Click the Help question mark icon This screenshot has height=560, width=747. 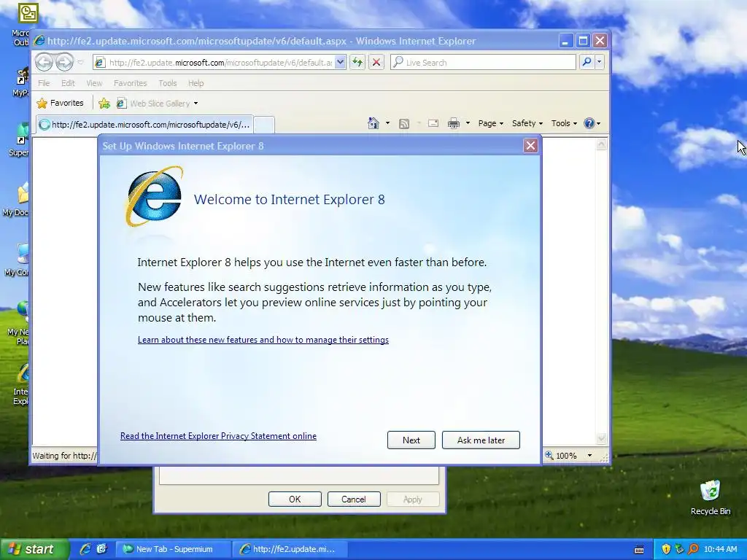[589, 123]
